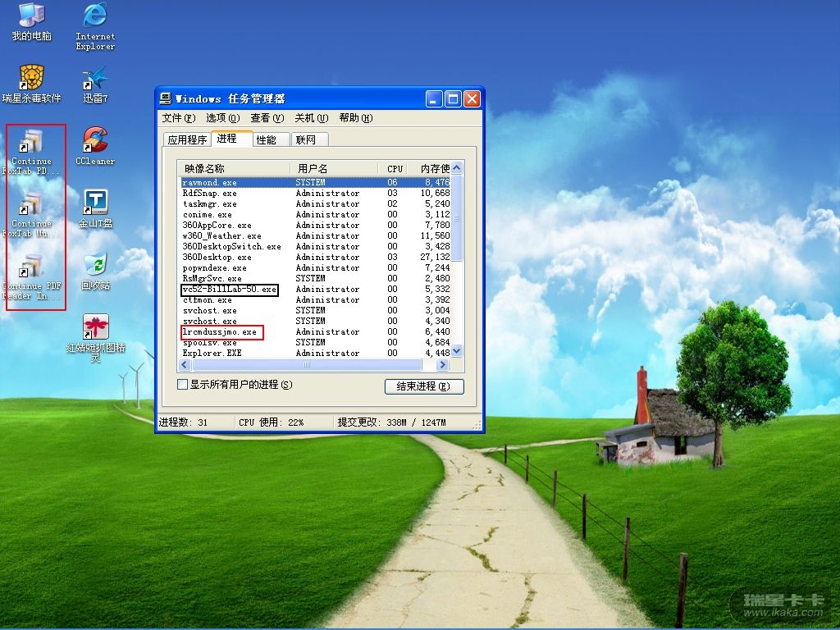
Task: Minimize the Task Manager window
Action: click(x=434, y=98)
